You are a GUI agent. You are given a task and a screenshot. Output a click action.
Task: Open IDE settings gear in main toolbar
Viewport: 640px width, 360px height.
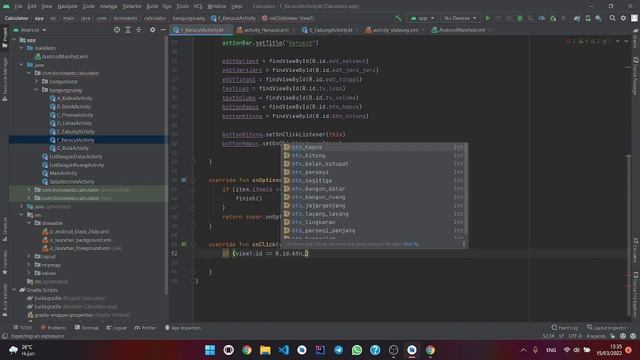pos(623,18)
